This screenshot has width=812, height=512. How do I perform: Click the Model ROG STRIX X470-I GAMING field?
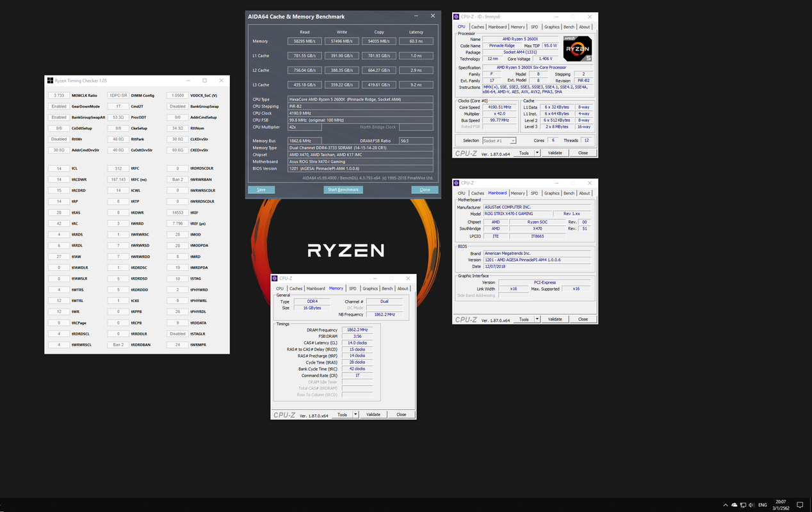517,214
